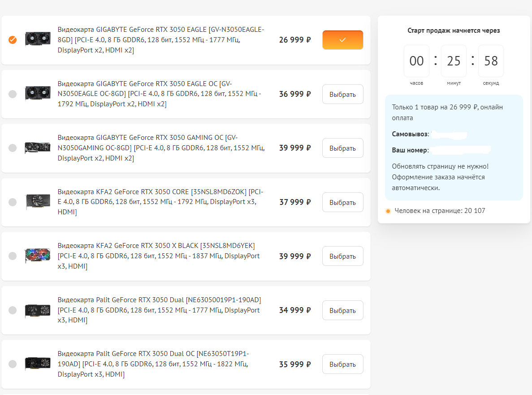Click Человек на странице: 20 107 counter

(x=440, y=211)
